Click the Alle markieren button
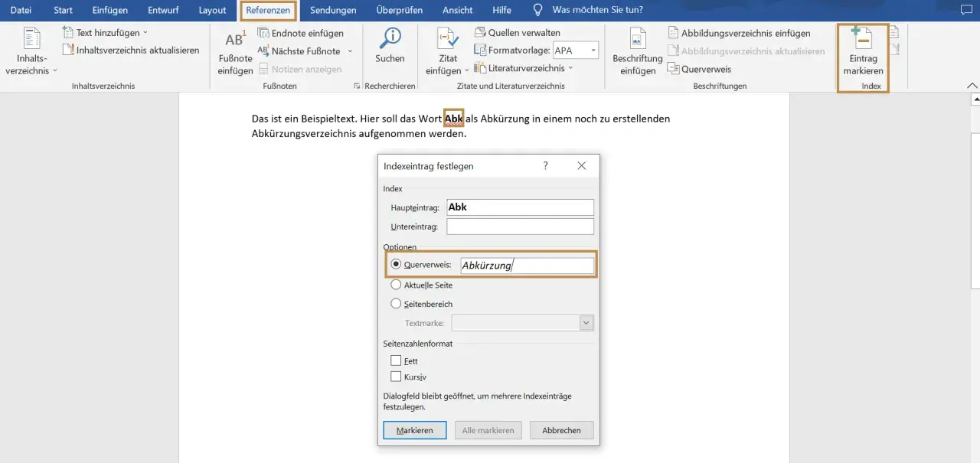This screenshot has width=980, height=463. click(488, 430)
